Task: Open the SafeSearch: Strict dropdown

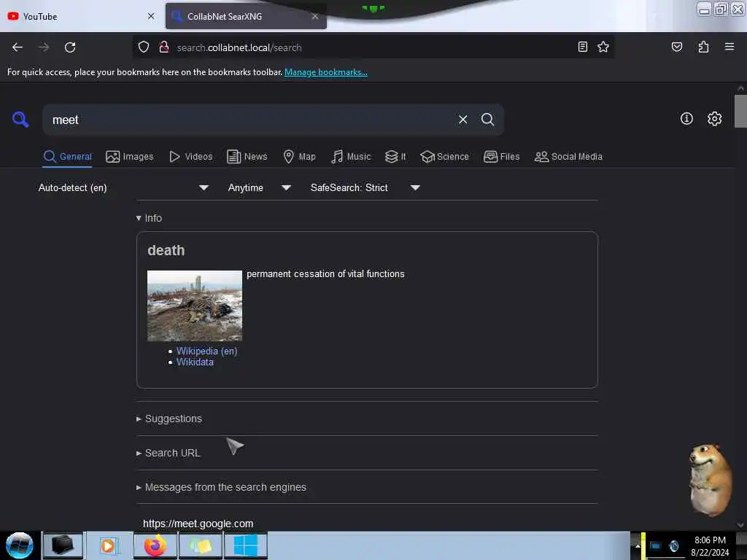Action: (365, 187)
